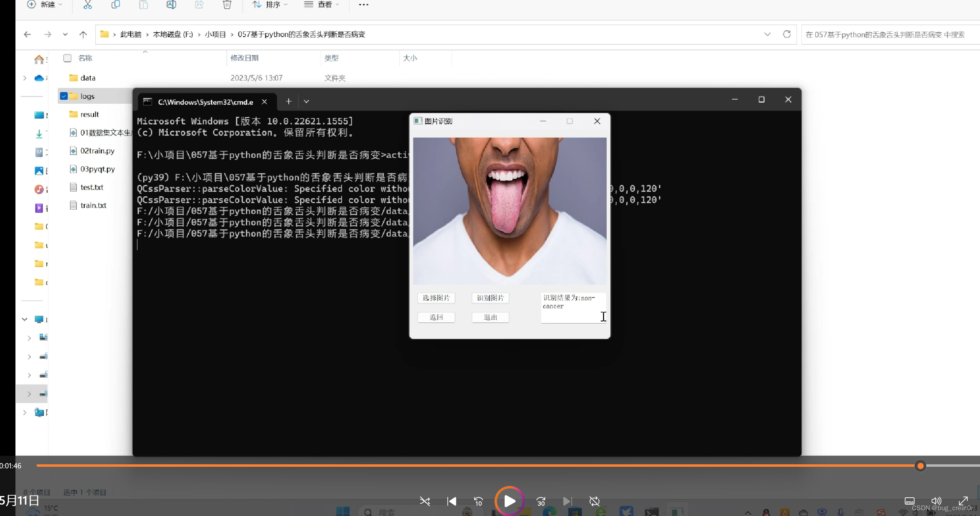Click the video progress slider handle

coord(920,466)
